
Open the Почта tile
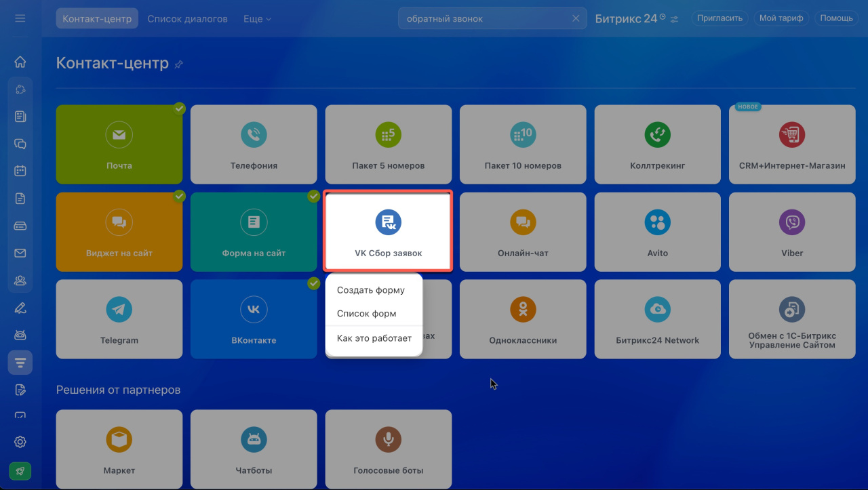(x=119, y=144)
